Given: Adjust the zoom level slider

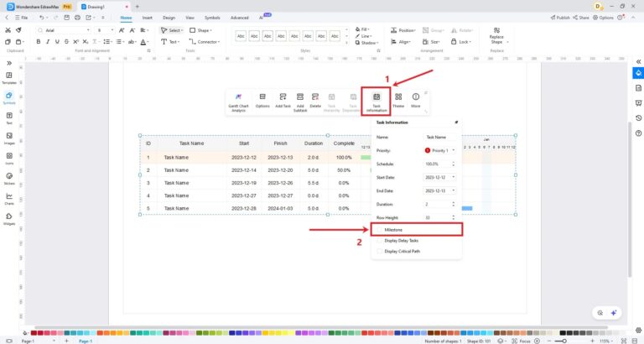Looking at the screenshot, I should click(563, 341).
